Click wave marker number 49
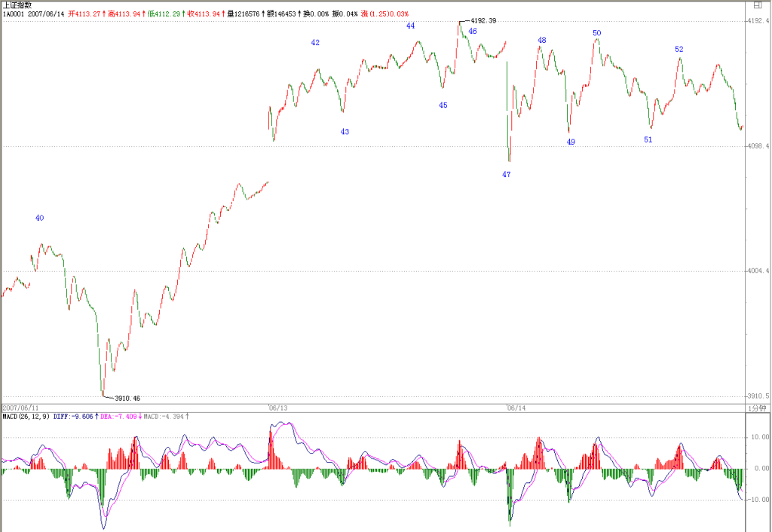This screenshot has width=772, height=532. pyautogui.click(x=571, y=142)
